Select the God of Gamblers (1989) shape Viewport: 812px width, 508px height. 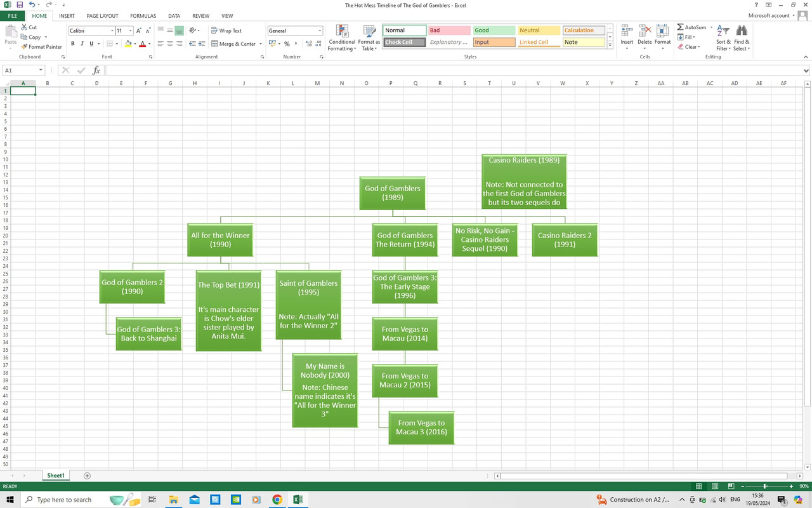(392, 192)
